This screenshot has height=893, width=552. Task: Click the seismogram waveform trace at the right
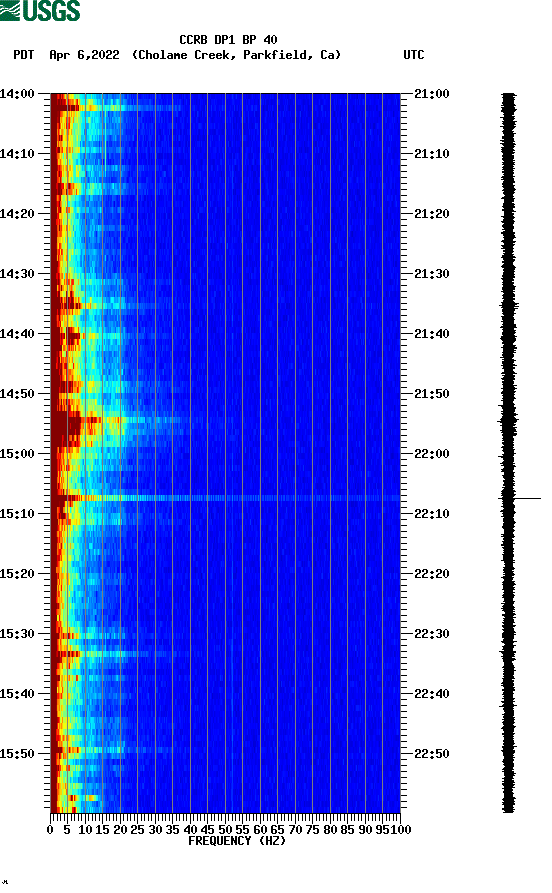509,453
